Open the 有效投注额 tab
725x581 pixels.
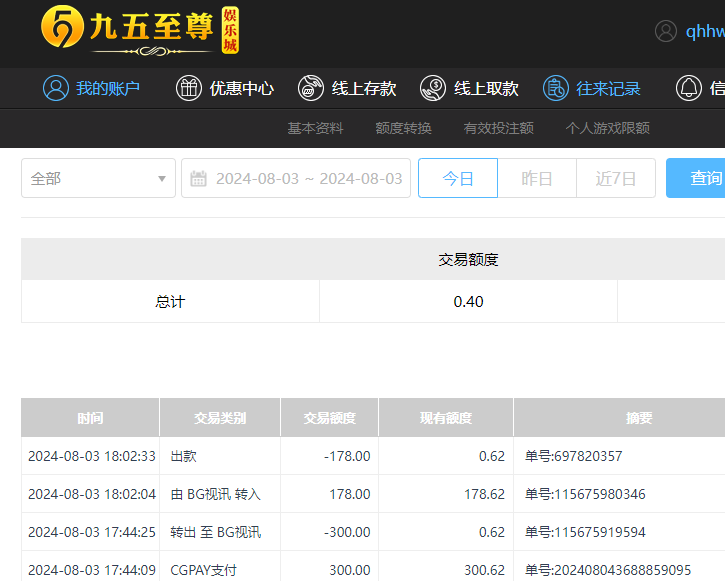(x=498, y=128)
